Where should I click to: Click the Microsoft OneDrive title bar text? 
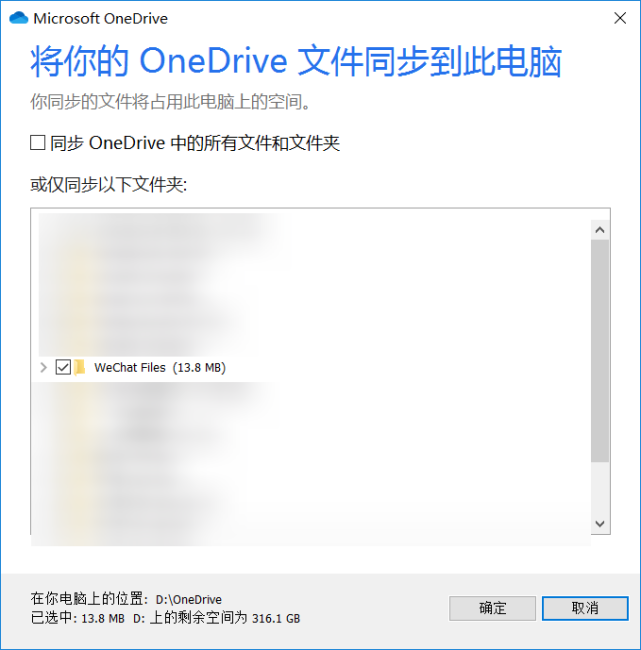(101, 19)
